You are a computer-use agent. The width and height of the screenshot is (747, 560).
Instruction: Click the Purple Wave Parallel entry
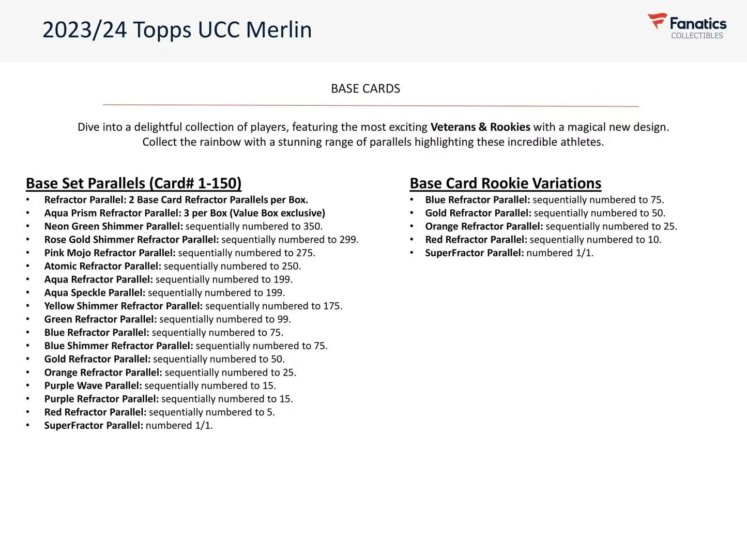point(160,385)
